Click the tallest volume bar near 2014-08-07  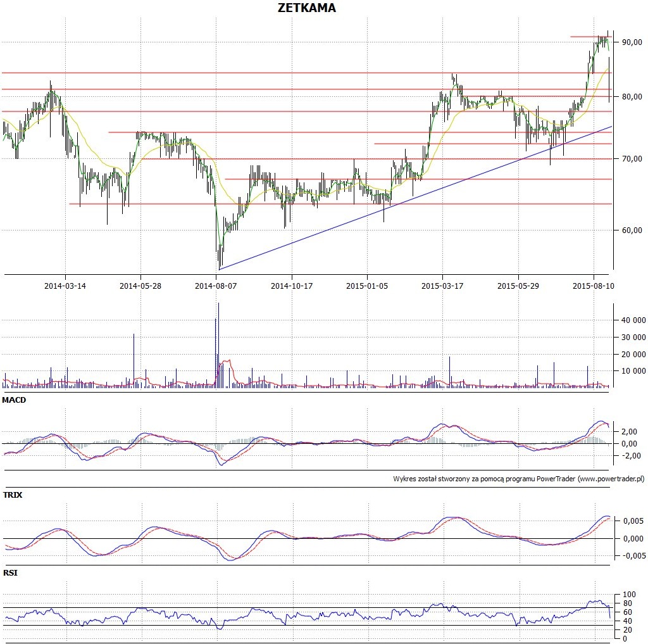point(218,345)
